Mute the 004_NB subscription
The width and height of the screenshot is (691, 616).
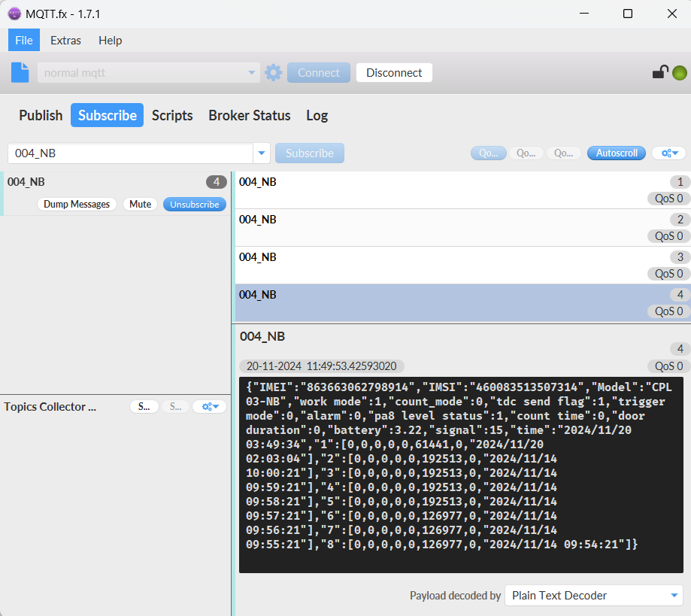click(x=140, y=204)
